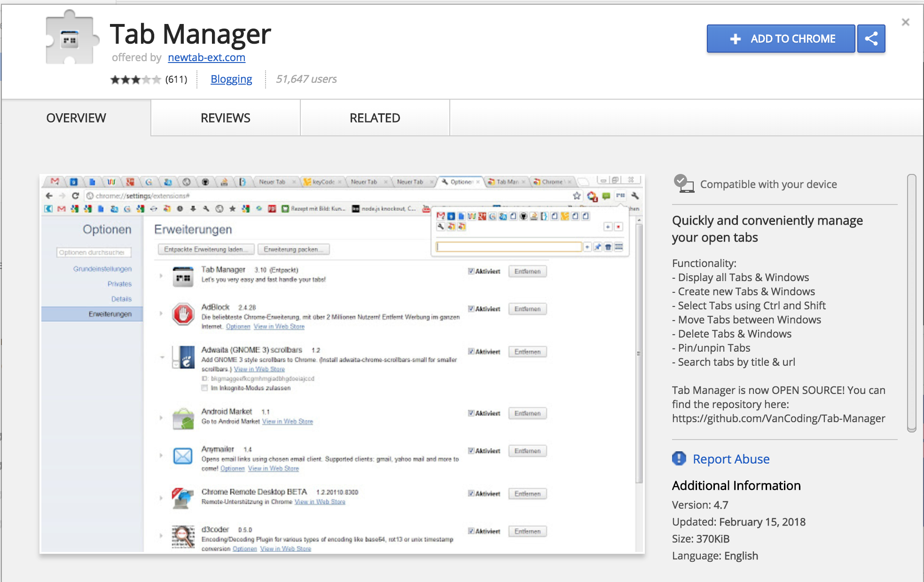Toggle Aktiviert checkbox for Android Market

click(471, 413)
